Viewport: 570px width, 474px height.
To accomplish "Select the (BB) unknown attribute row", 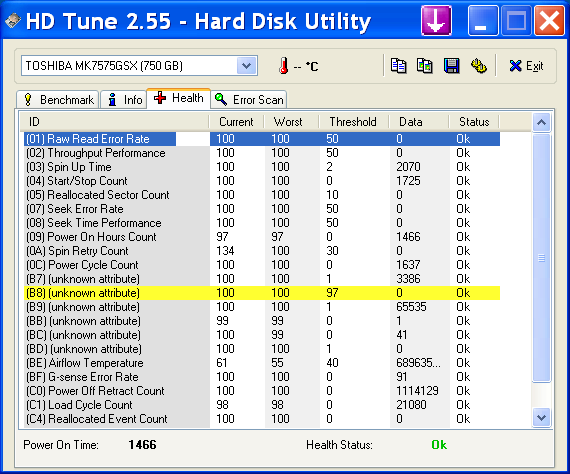I will 262,321.
